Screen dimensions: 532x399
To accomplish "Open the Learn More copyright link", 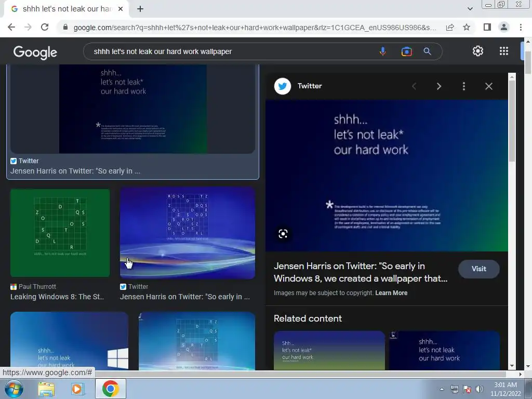I will click(391, 293).
